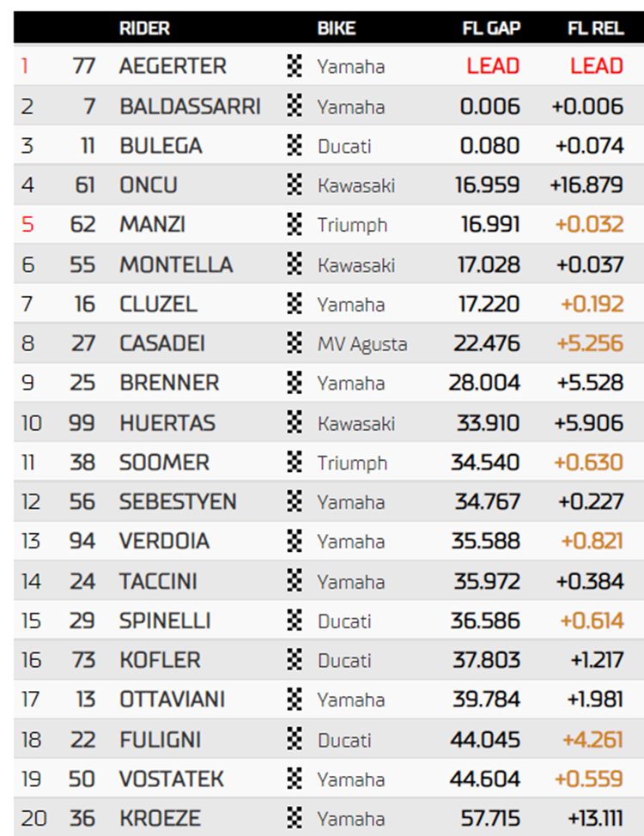Click checkered flag in CASADEI MV Agusta row

tap(295, 343)
